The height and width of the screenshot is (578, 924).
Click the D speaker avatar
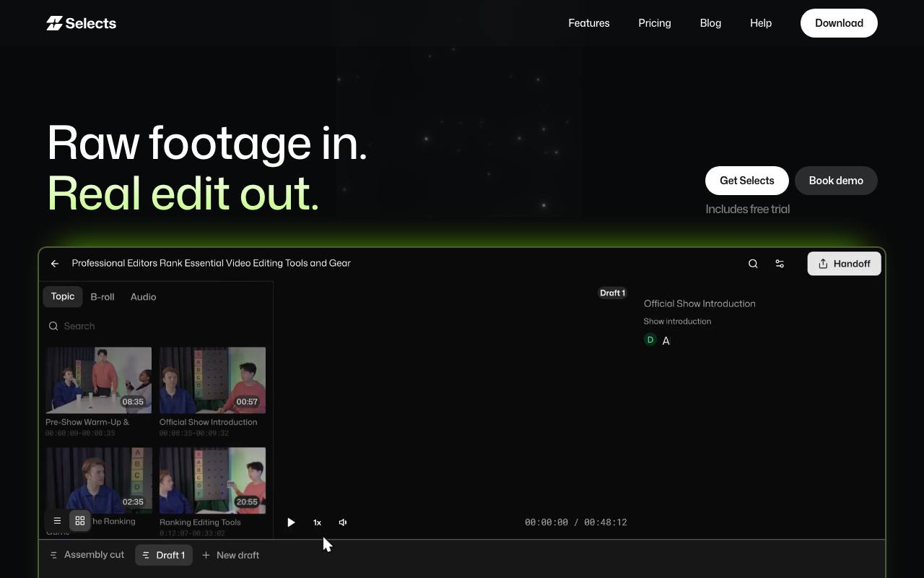pos(650,340)
